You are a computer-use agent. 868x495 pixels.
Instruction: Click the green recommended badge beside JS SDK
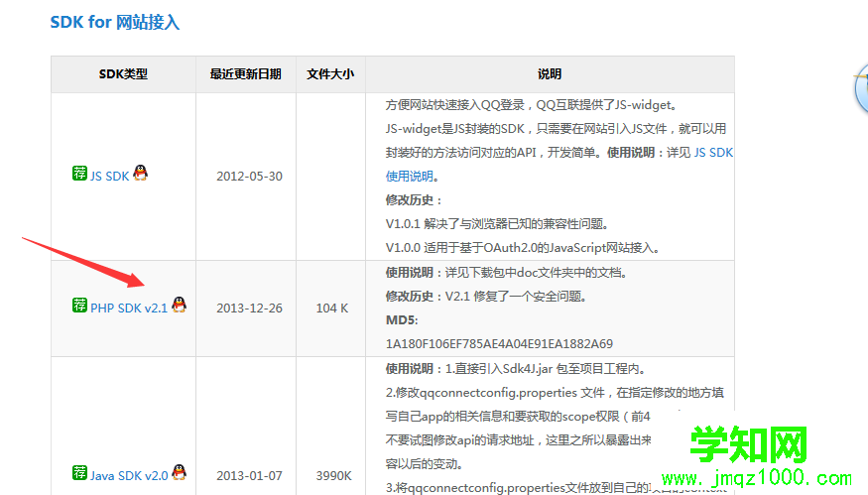(79, 173)
